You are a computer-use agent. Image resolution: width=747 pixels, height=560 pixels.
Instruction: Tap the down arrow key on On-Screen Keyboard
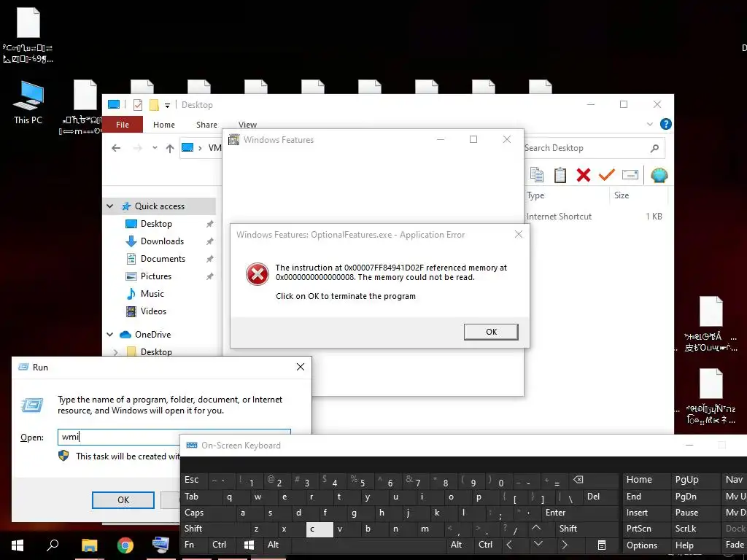click(538, 544)
